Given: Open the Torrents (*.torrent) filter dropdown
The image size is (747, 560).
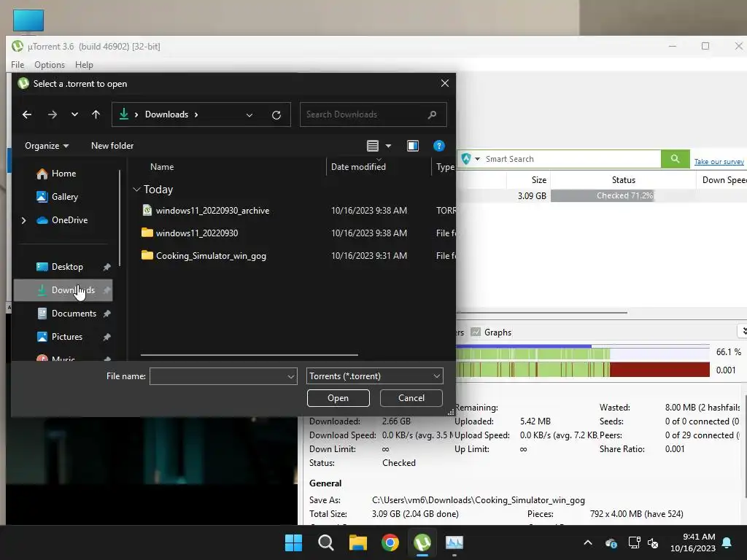Looking at the screenshot, I should click(x=374, y=376).
